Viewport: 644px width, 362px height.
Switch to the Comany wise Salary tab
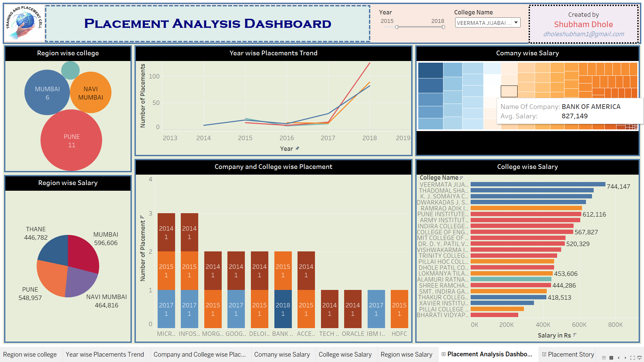point(282,354)
